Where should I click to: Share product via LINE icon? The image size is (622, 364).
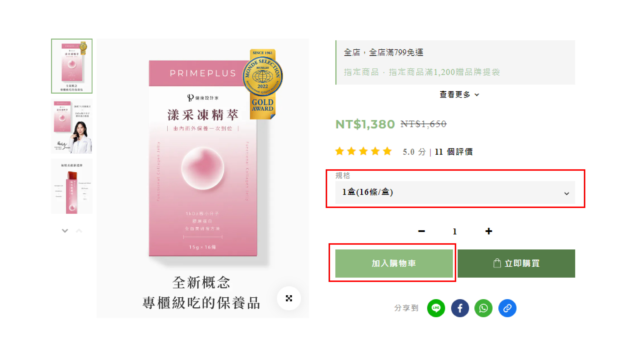(x=436, y=308)
